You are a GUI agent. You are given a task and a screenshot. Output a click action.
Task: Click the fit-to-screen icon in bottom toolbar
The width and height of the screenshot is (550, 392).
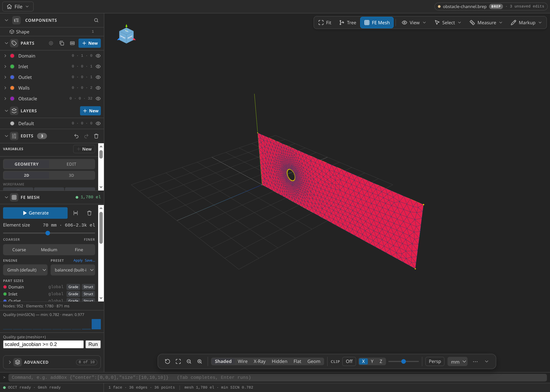coord(178,361)
